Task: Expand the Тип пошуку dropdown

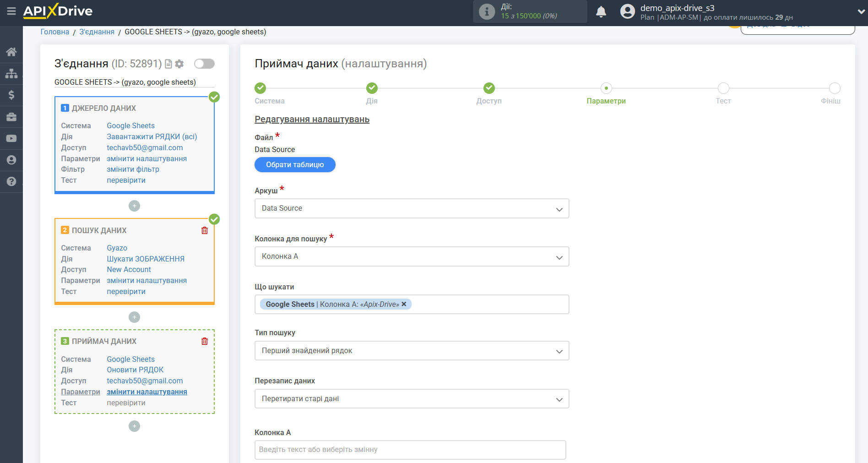Action: click(x=411, y=351)
